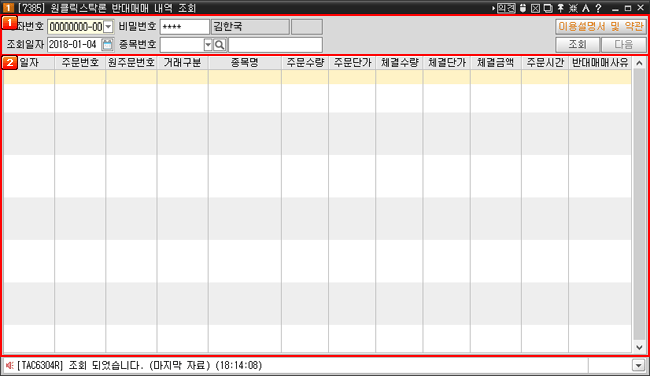This screenshot has width=650, height=376.
Task: Open 이용설명서 및 약관
Action: pos(601,27)
